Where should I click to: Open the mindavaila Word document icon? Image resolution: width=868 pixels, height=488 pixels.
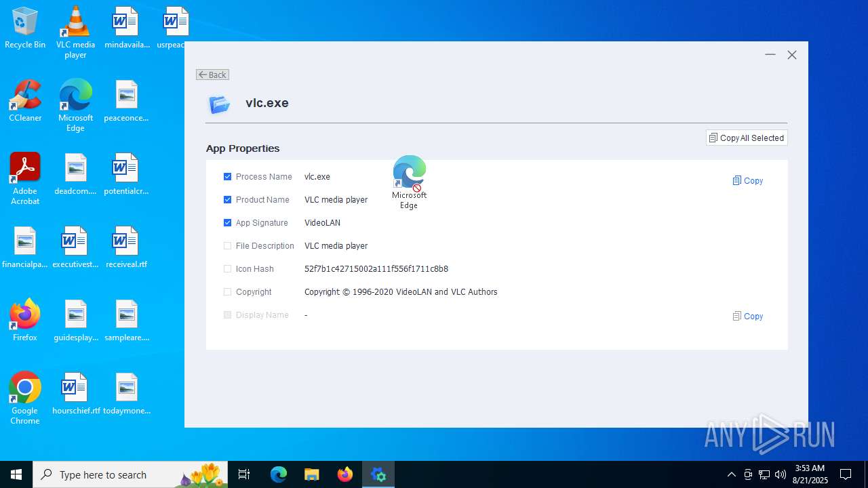(x=126, y=28)
